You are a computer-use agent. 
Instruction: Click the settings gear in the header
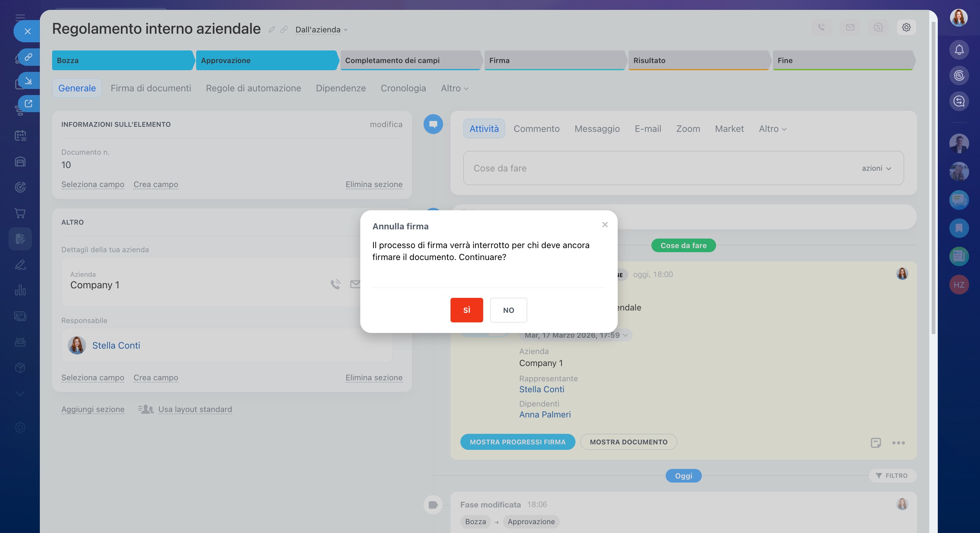(906, 27)
